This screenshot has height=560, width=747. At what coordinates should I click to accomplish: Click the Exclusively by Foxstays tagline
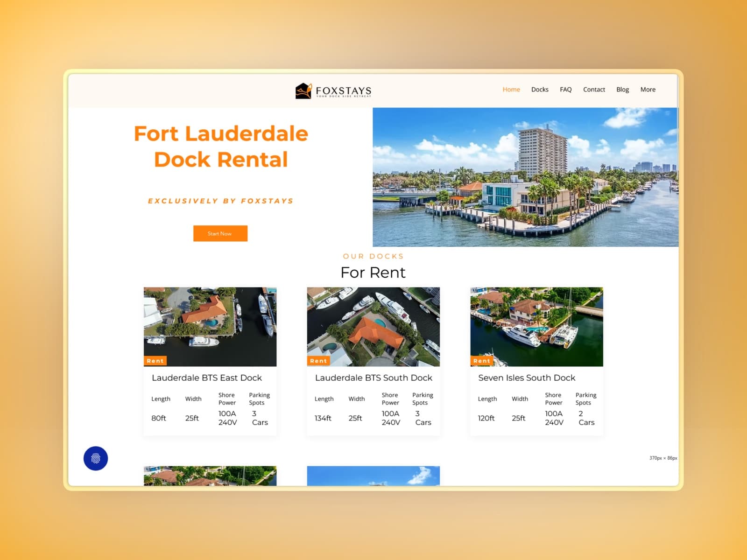(x=221, y=201)
